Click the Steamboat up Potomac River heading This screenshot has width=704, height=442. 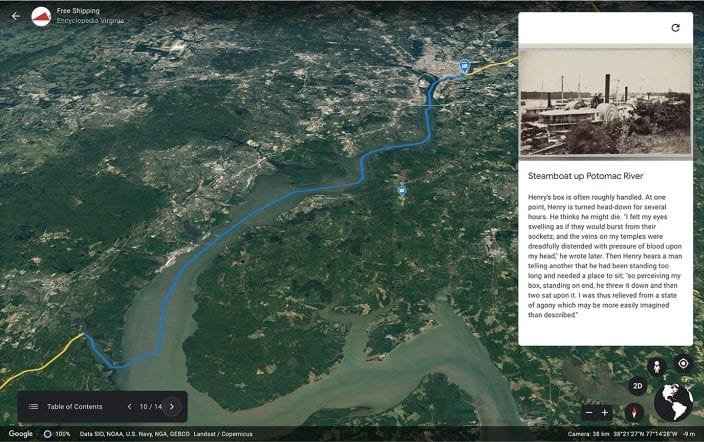pos(586,176)
